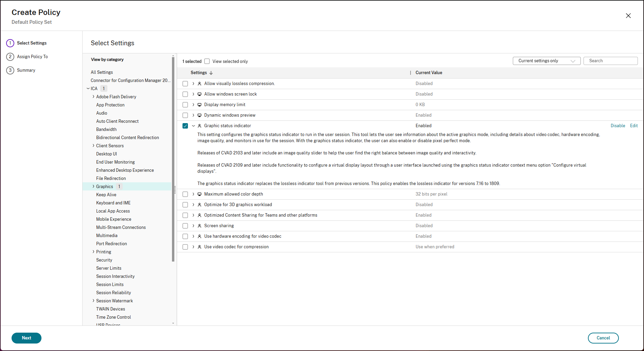Click the monitor icon beside Dynamic windows preview
This screenshot has height=351, width=644.
(199, 115)
